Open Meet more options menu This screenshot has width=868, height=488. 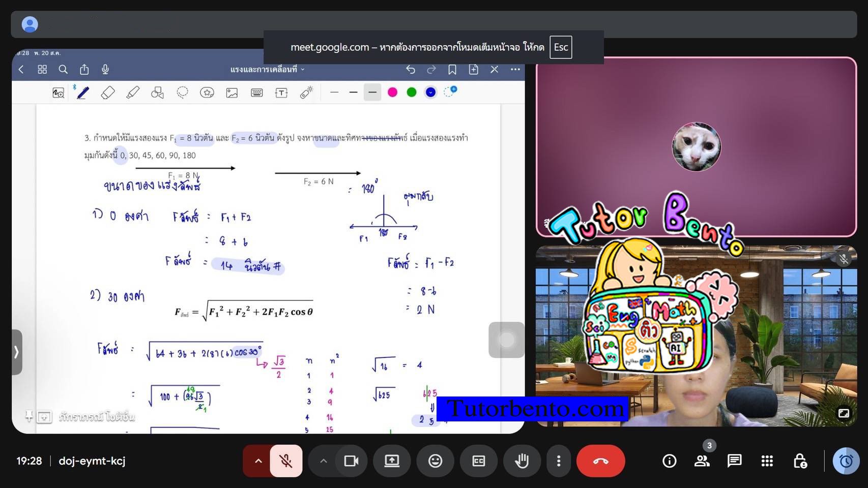pos(559,461)
